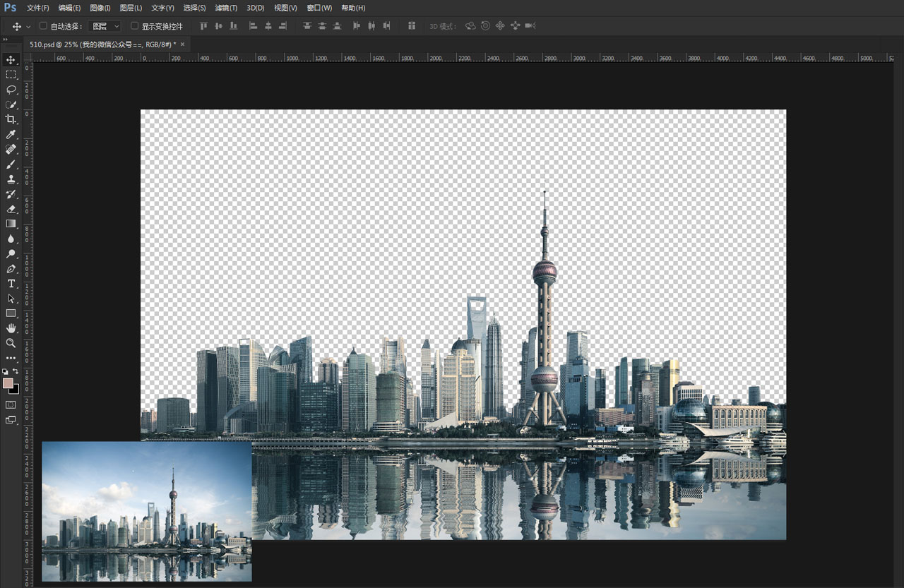The image size is (904, 588).
Task: Select the Crop tool
Action: [x=11, y=119]
